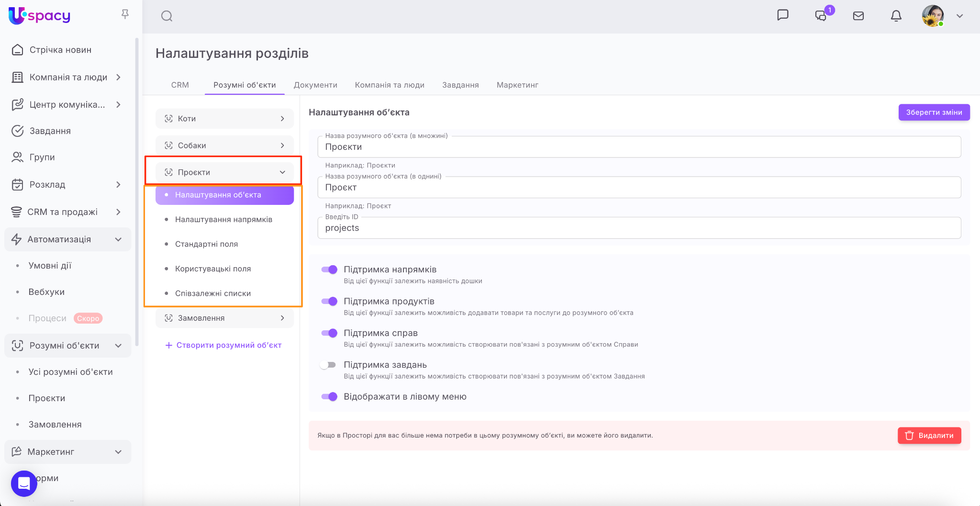This screenshot has width=980, height=506.
Task: Open group chats icon with badge
Action: [821, 15]
